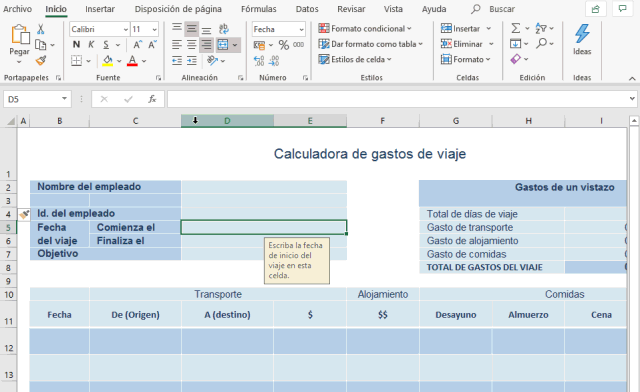Activate the Format Painter brush icon

[x=40, y=60]
